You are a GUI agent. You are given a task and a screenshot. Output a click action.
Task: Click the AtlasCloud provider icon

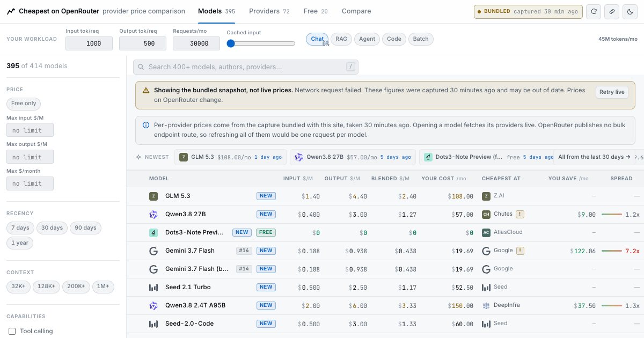tap(486, 232)
